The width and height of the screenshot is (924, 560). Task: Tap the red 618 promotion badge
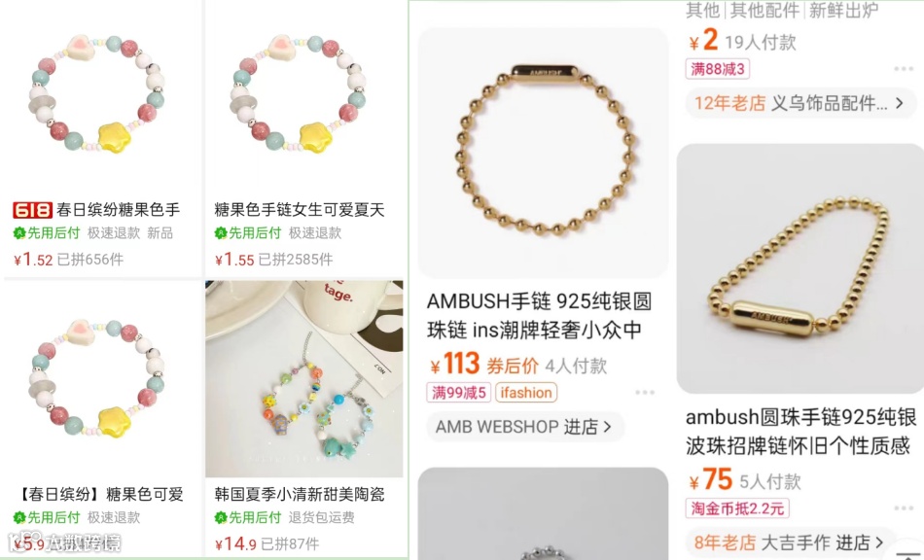point(32,210)
